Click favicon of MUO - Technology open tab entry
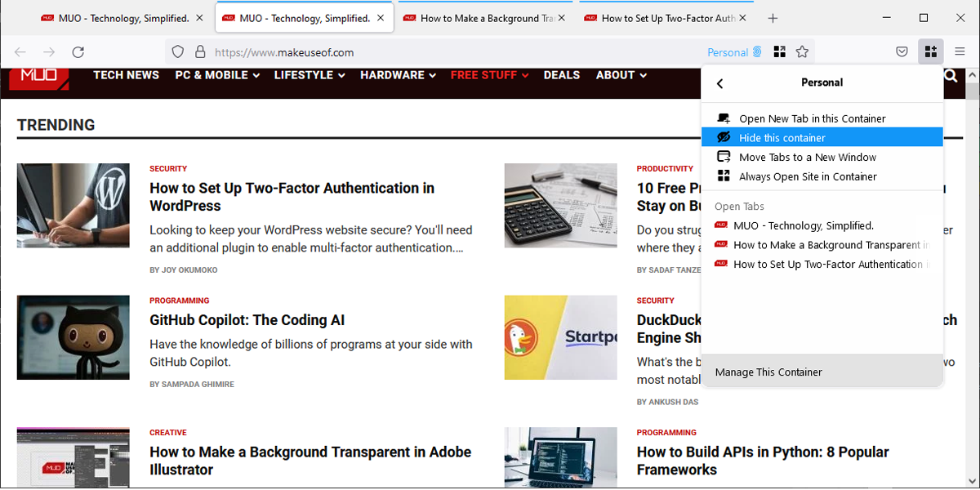 721,225
